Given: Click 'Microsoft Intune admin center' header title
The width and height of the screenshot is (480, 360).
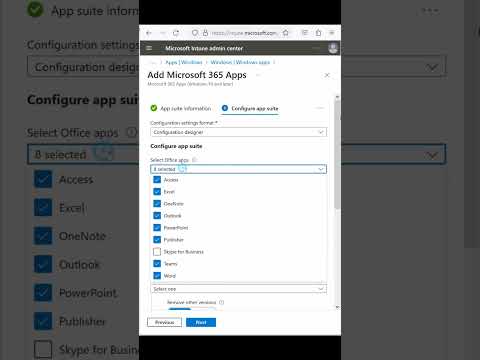Looking at the screenshot, I should (x=204, y=48).
